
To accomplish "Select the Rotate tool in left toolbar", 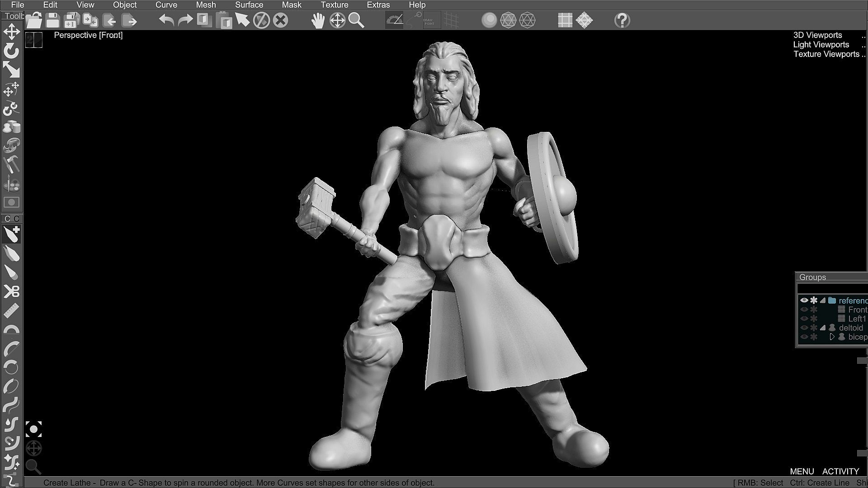I will pos(11,51).
